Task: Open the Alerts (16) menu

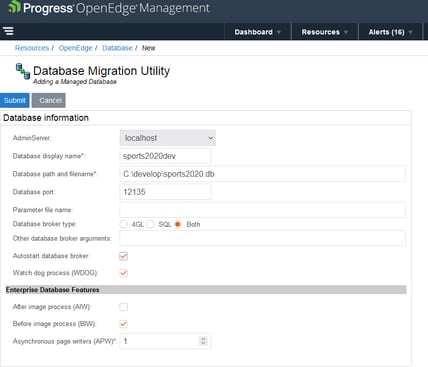Action: (x=390, y=32)
